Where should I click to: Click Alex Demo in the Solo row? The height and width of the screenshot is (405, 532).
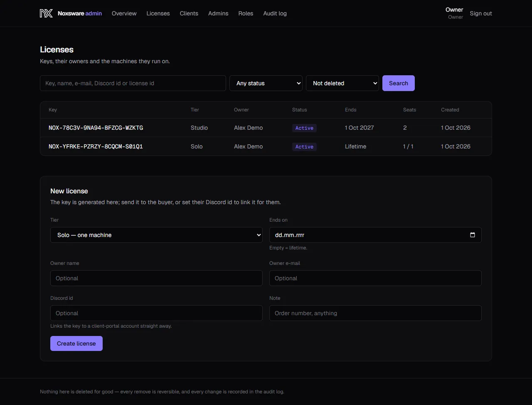248,146
